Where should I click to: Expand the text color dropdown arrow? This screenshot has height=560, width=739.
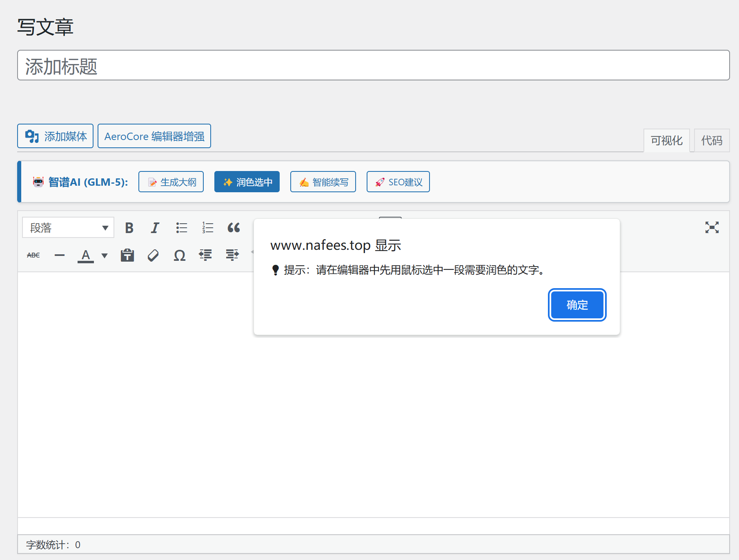pyautogui.click(x=105, y=256)
